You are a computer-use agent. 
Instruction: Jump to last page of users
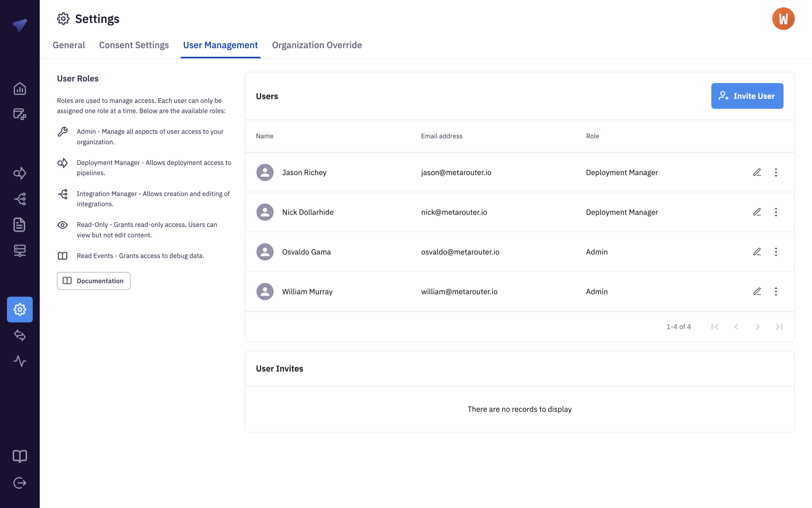pos(779,327)
